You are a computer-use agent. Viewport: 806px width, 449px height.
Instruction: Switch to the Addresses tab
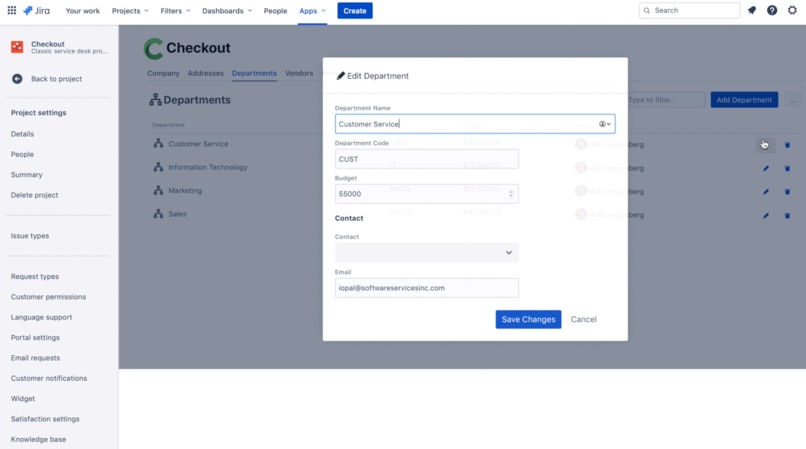(x=206, y=73)
